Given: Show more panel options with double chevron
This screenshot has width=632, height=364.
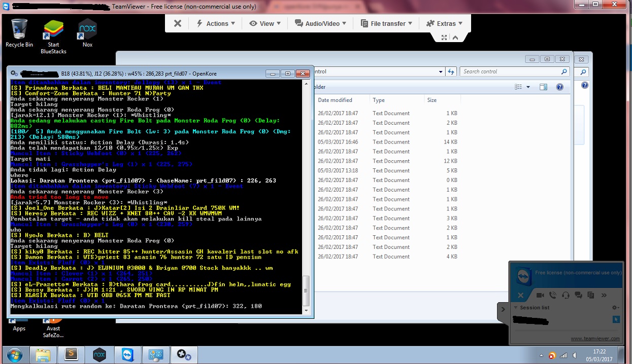Looking at the screenshot, I should click(604, 295).
